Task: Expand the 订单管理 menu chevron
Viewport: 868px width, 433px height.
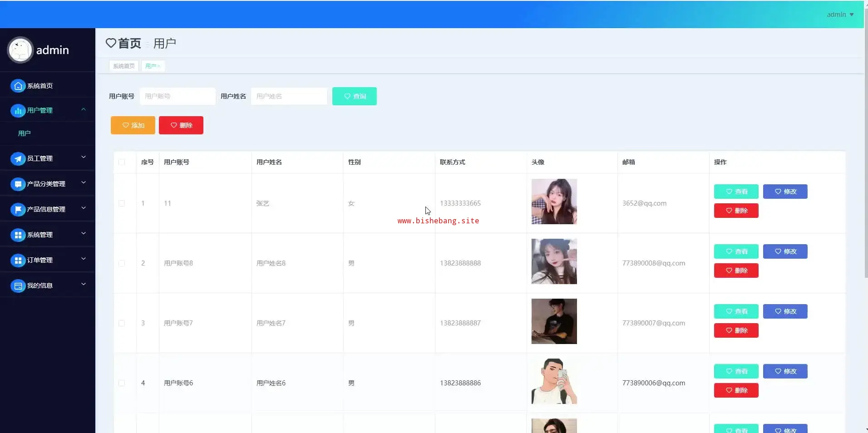Action: click(84, 259)
